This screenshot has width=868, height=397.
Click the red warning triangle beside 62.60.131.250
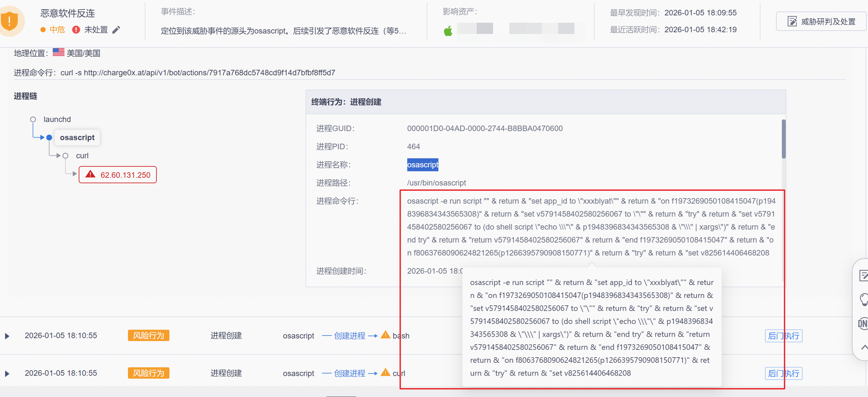(x=90, y=174)
